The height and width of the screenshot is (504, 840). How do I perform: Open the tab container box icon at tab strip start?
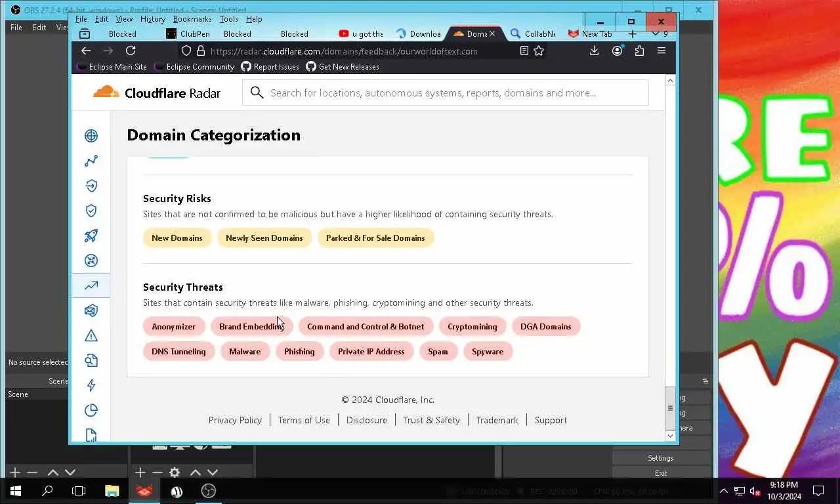85,33
